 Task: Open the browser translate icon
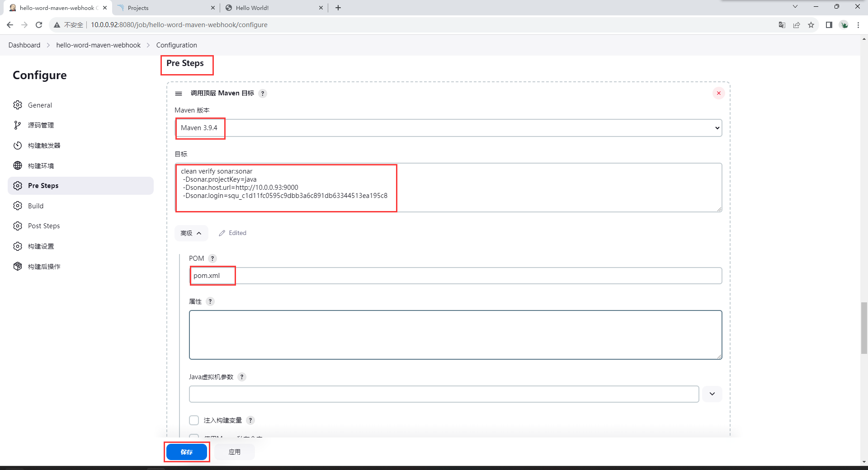pyautogui.click(x=782, y=25)
